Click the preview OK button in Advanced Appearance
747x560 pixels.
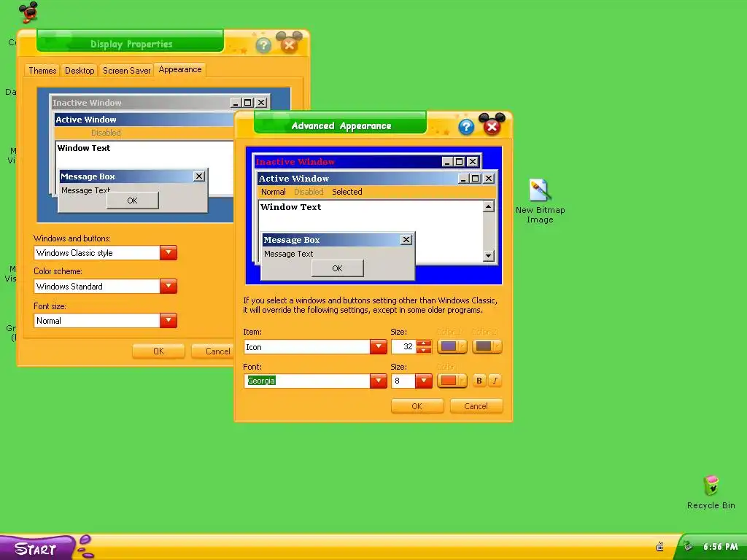point(337,268)
